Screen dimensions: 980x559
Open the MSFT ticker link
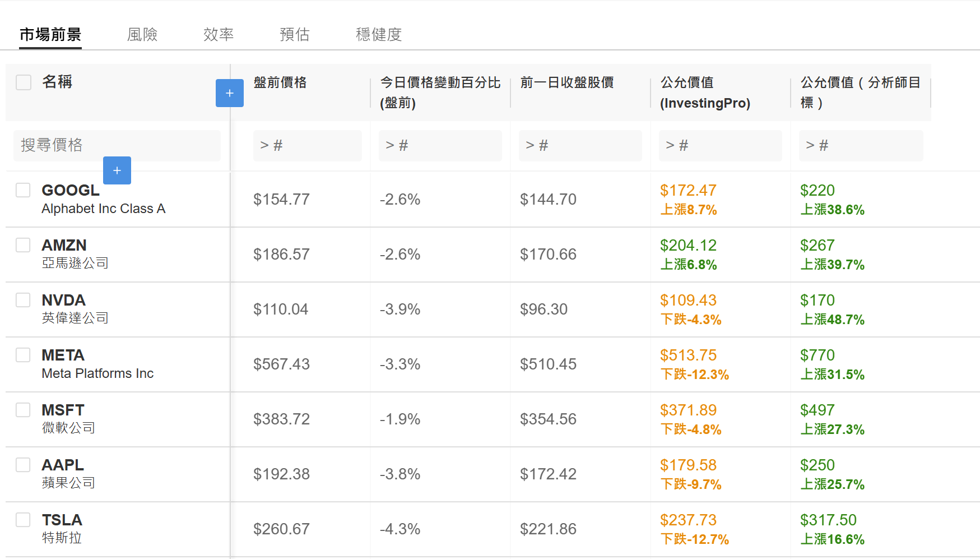point(63,410)
